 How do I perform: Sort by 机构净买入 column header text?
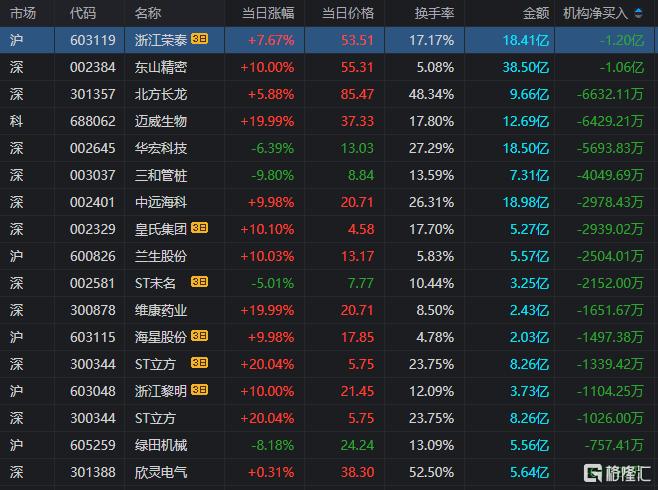595,13
